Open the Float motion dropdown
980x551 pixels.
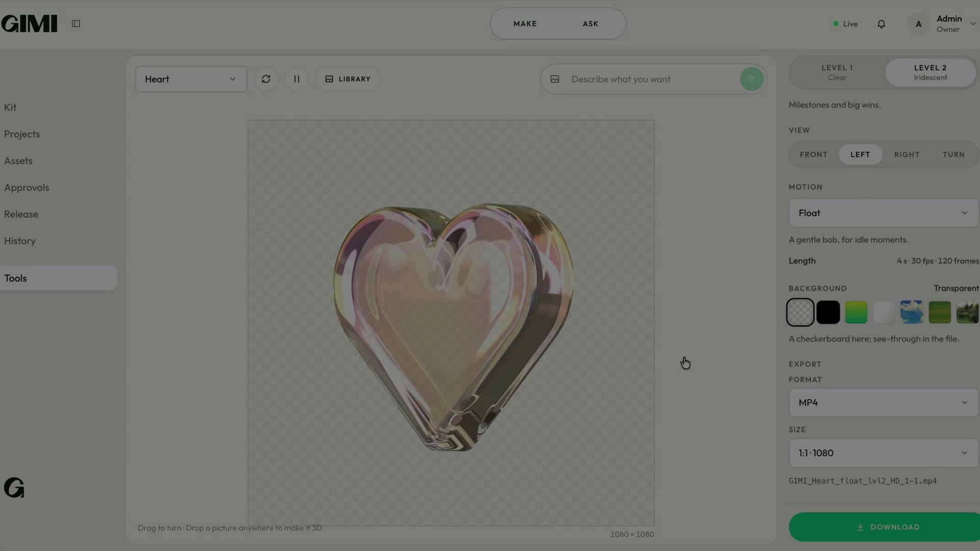tap(884, 213)
